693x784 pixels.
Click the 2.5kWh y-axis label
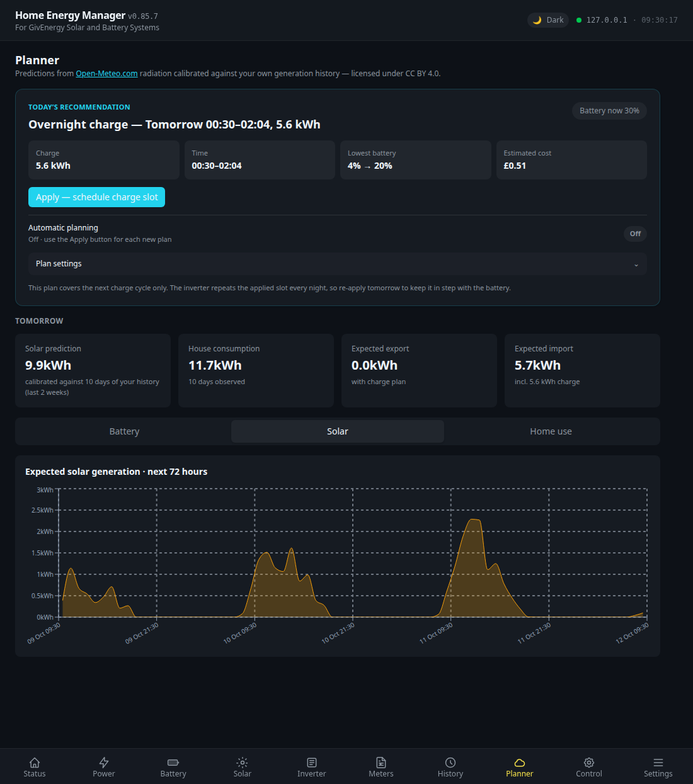[x=42, y=510]
